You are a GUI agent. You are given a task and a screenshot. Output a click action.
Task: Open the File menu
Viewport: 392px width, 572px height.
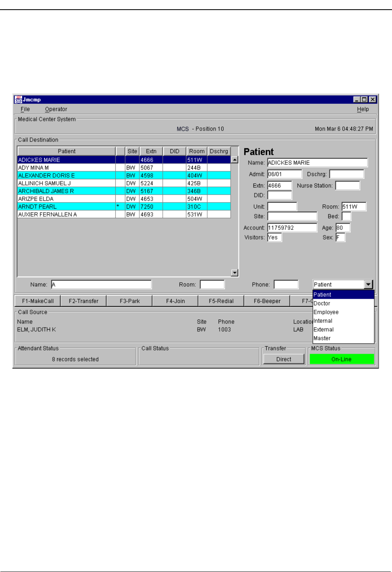click(25, 109)
